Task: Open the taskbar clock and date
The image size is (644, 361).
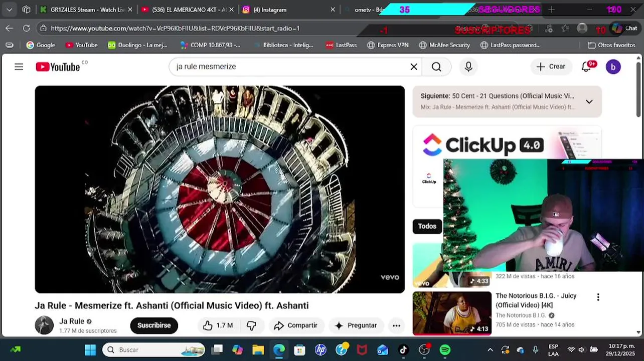Action: [x=621, y=349]
